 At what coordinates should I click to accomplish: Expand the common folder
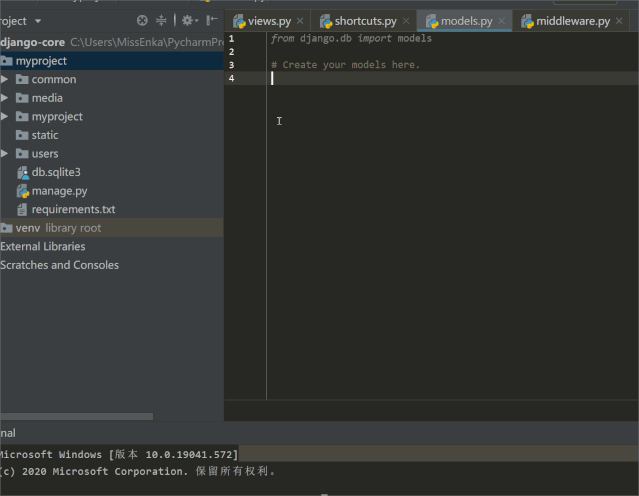(x=5, y=79)
